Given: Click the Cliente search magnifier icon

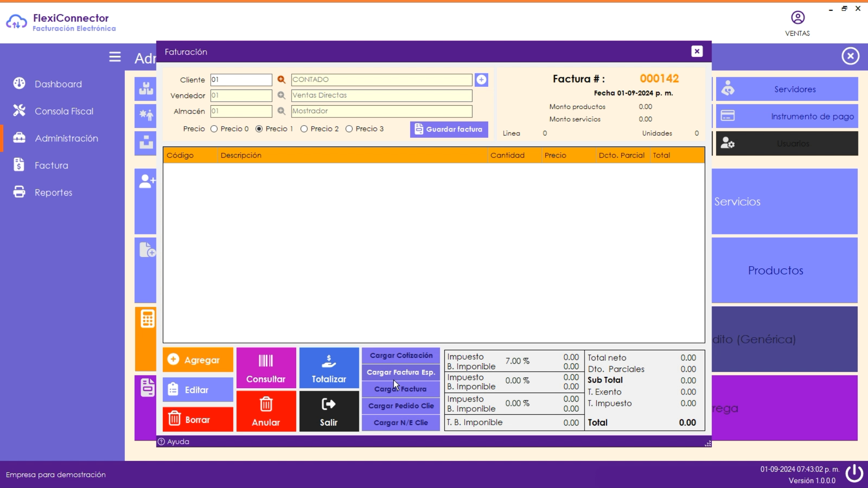Looking at the screenshot, I should click(x=281, y=80).
